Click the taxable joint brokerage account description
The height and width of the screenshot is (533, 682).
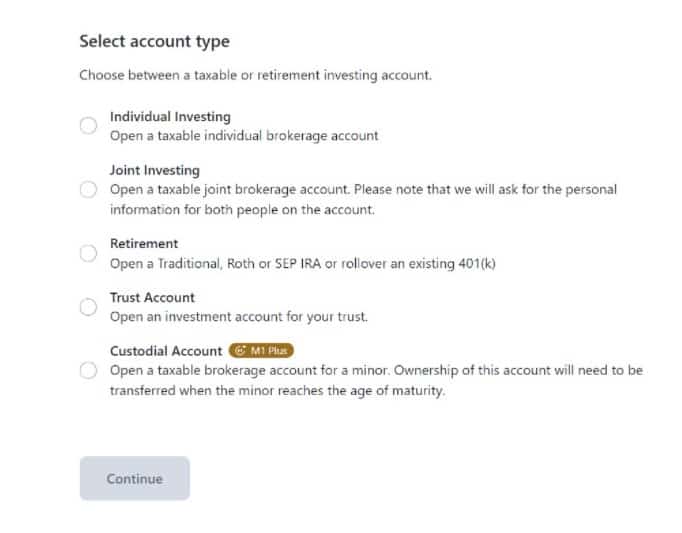pos(363,200)
